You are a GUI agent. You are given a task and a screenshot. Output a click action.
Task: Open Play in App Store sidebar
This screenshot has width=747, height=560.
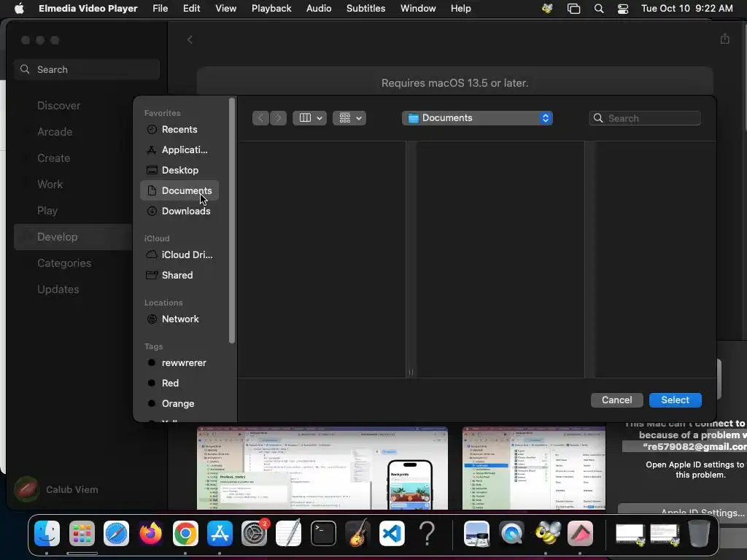point(47,211)
